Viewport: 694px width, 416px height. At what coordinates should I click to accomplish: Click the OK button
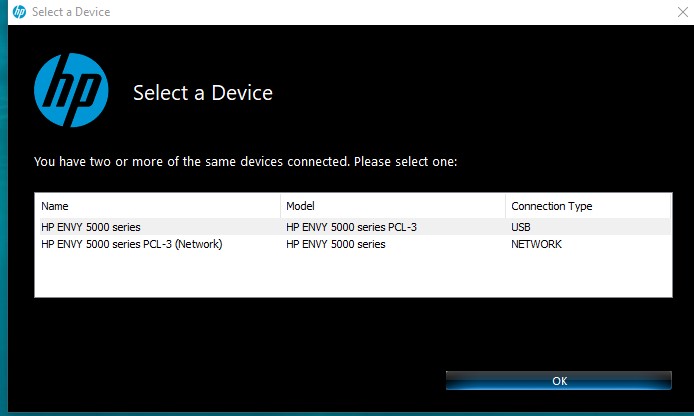point(559,381)
